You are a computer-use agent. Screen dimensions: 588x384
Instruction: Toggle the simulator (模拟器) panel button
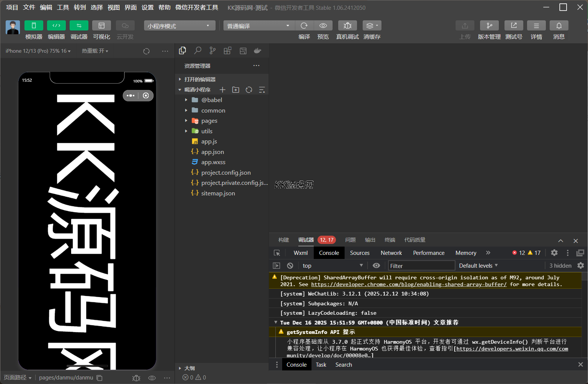click(x=34, y=26)
